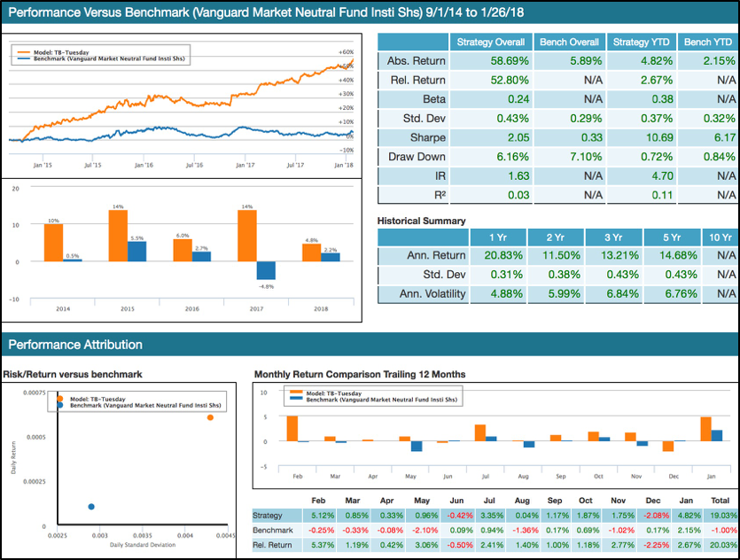
Task: Select the Bench YTD column header
Action: (x=707, y=42)
